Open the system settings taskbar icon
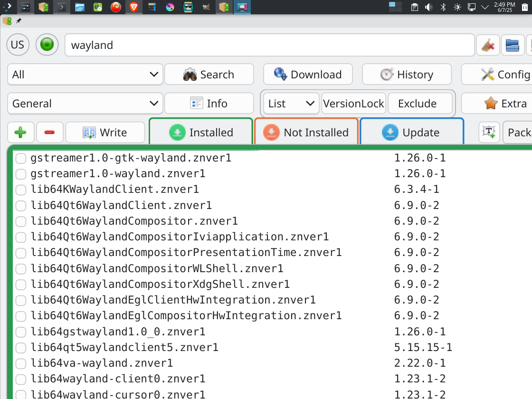Viewport: 532px width, 399px height. 26,7
